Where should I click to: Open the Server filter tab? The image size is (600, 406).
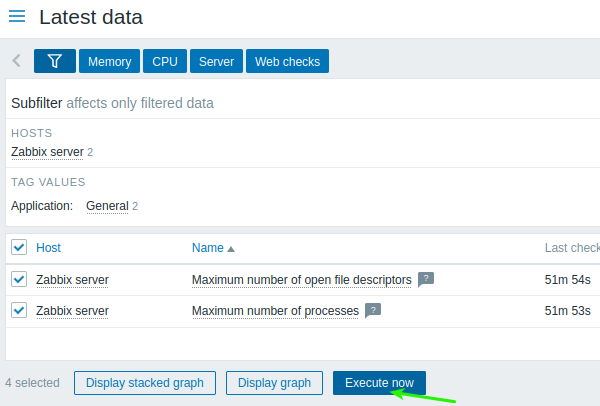(216, 61)
